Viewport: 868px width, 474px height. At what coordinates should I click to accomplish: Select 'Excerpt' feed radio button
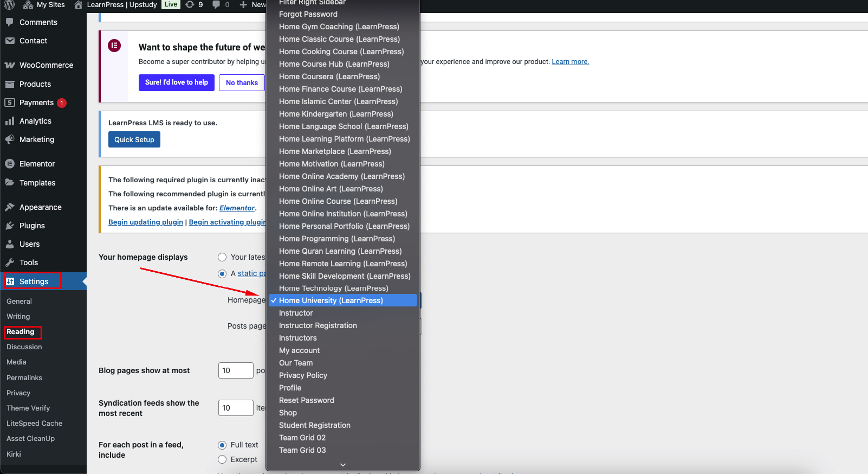coord(222,459)
